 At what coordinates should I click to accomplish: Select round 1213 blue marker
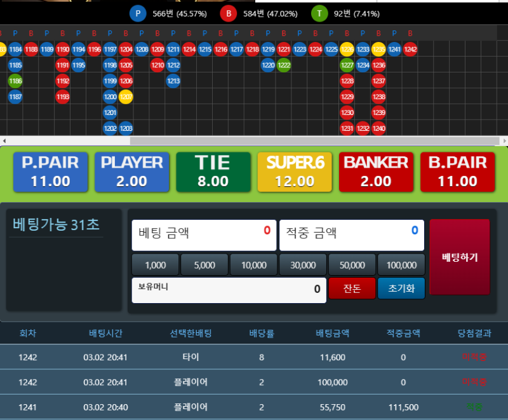tap(173, 81)
